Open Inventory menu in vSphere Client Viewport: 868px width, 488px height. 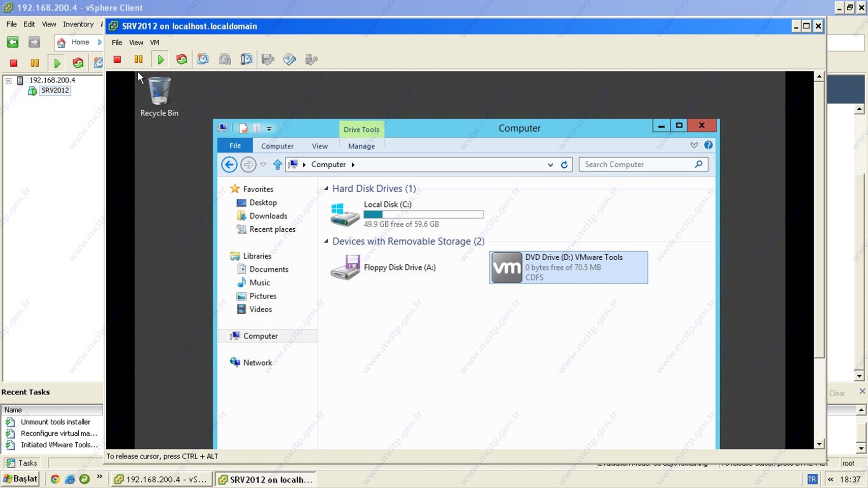point(78,24)
